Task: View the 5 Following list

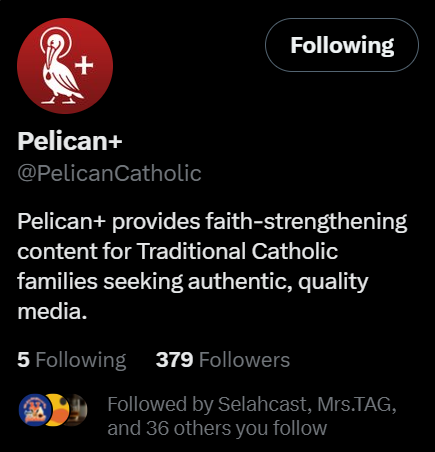Action: coord(72,360)
